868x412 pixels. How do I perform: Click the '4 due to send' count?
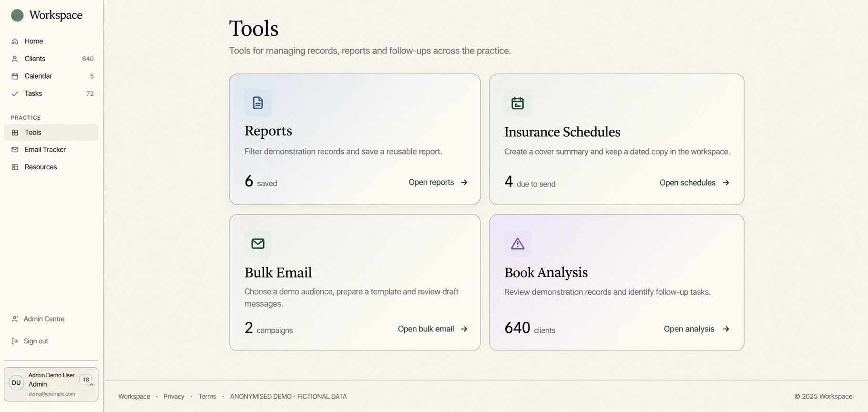tap(530, 182)
